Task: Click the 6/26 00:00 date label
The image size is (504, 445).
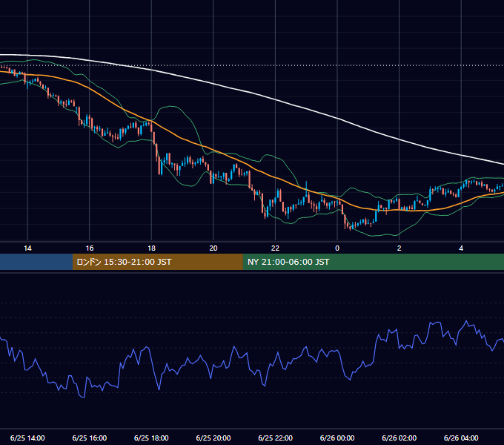Action: pos(337,438)
